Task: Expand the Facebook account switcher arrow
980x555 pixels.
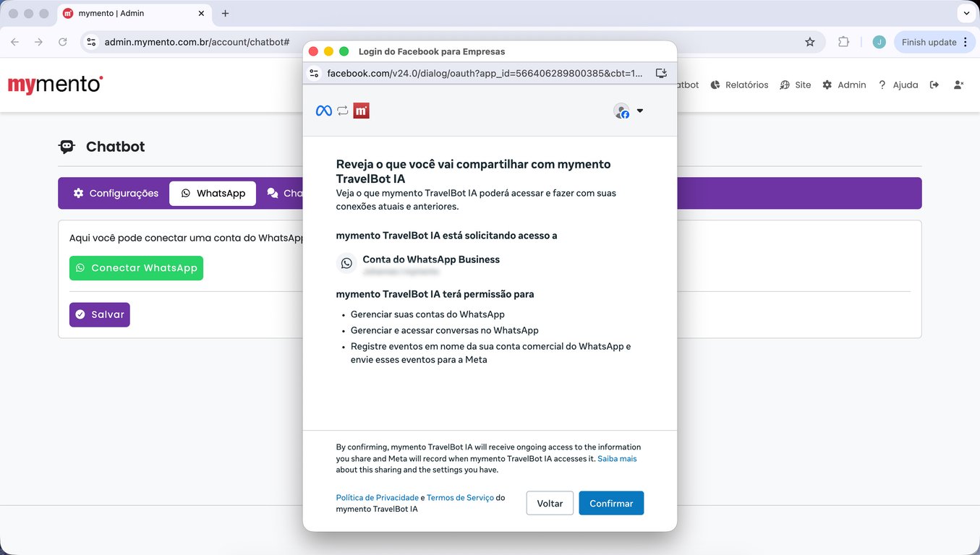Action: click(639, 111)
